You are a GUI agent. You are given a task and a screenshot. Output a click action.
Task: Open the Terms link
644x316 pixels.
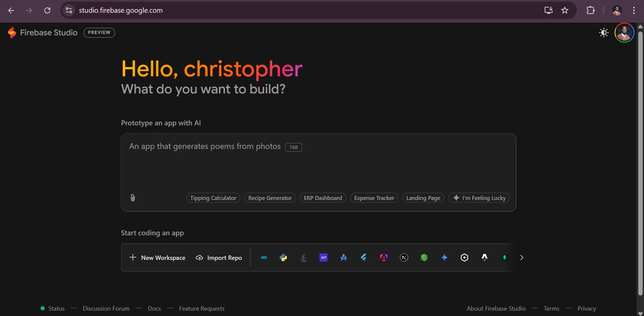(551, 308)
